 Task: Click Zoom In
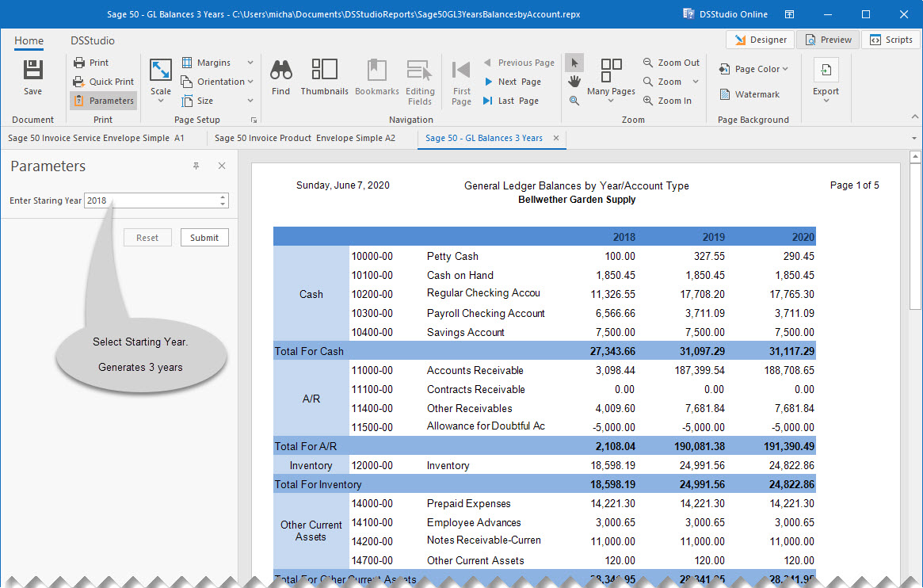coord(667,101)
